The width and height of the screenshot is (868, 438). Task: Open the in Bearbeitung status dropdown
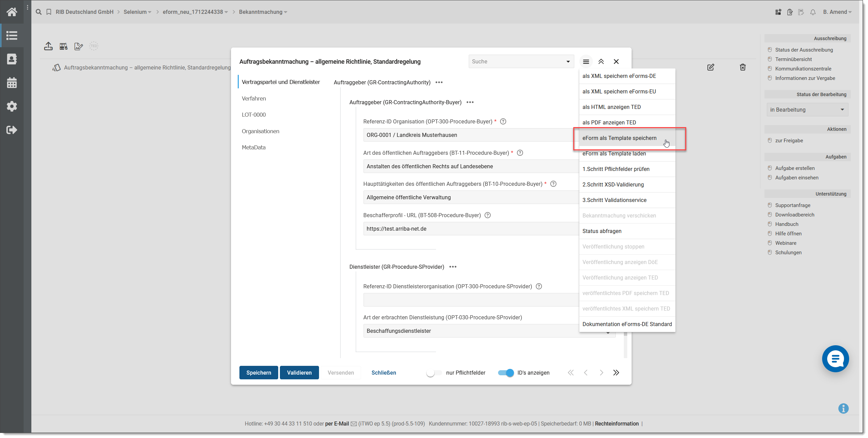click(x=807, y=110)
